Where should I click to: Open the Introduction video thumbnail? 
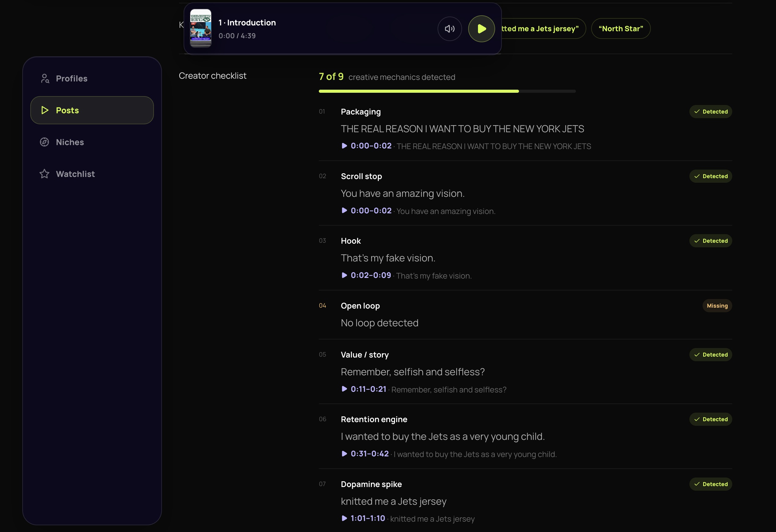pyautogui.click(x=201, y=28)
